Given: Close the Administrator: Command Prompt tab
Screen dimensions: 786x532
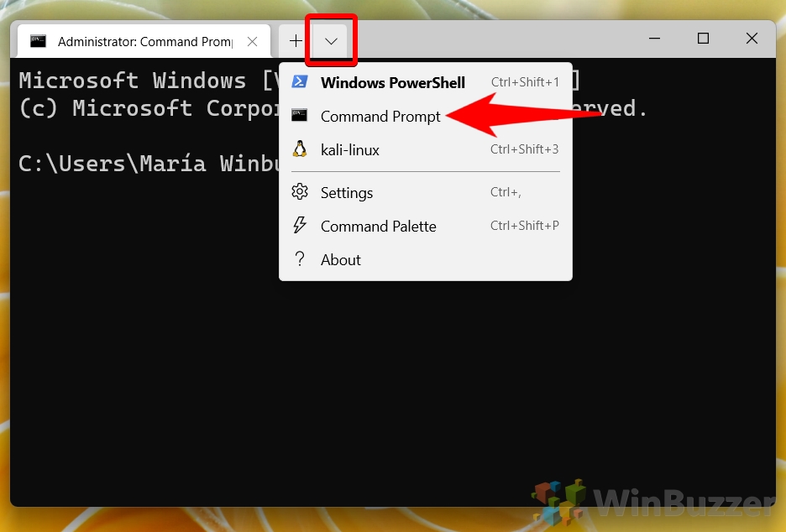Looking at the screenshot, I should (252, 40).
